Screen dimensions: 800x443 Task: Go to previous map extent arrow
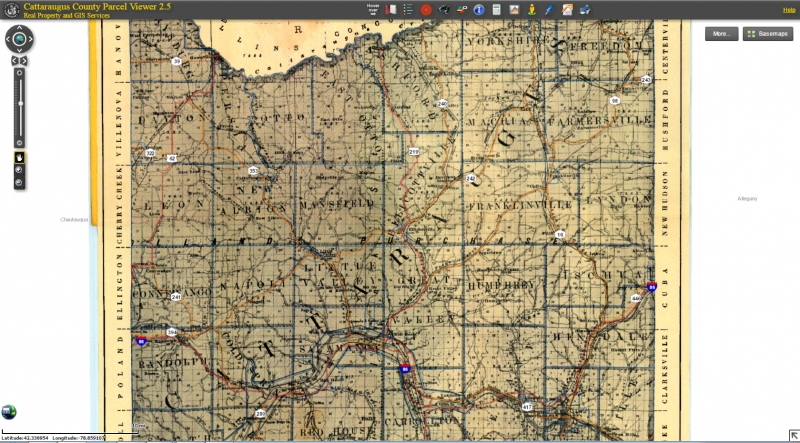tap(14, 61)
